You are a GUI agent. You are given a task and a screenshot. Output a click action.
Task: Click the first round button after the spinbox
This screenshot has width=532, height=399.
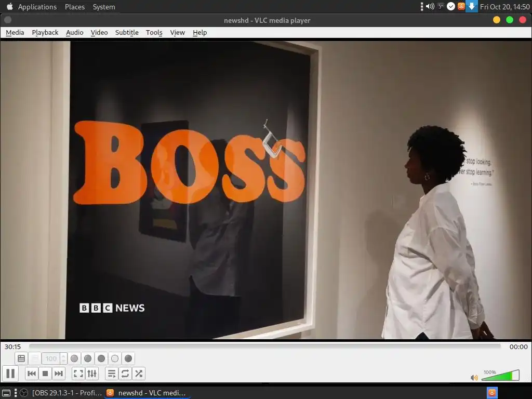pyautogui.click(x=74, y=358)
